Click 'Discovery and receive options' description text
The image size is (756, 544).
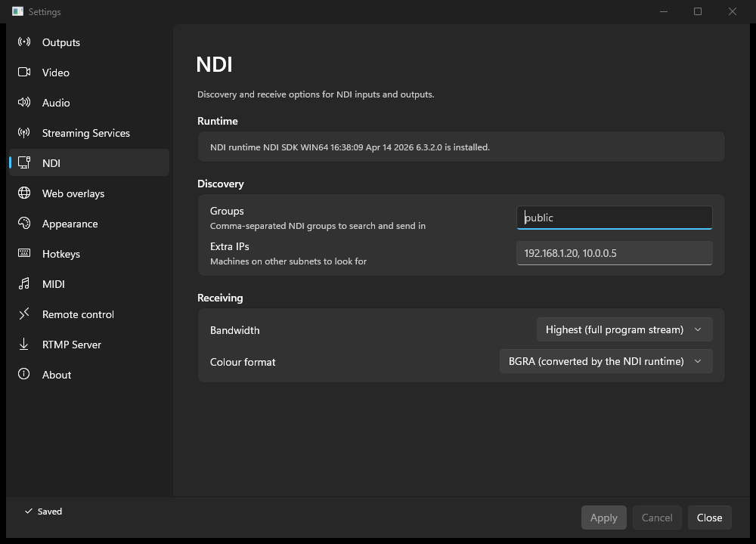[x=316, y=94]
